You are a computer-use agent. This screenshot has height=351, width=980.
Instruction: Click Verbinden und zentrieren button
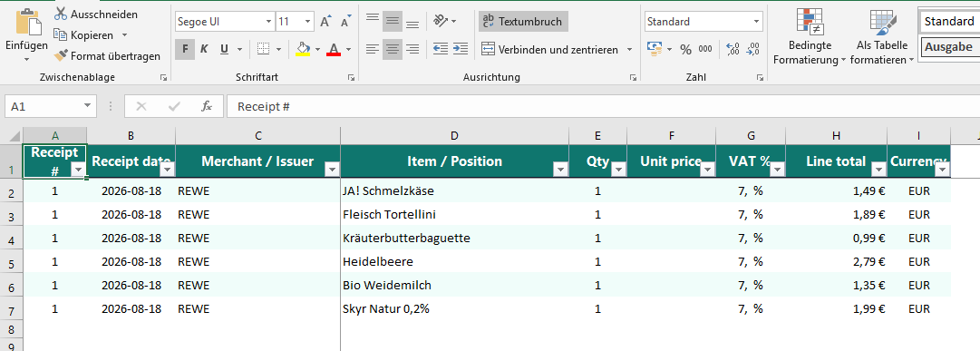[550, 49]
